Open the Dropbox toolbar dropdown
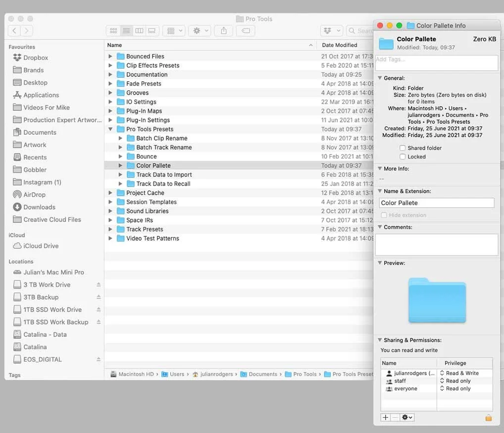The image size is (504, 433). 331,31
